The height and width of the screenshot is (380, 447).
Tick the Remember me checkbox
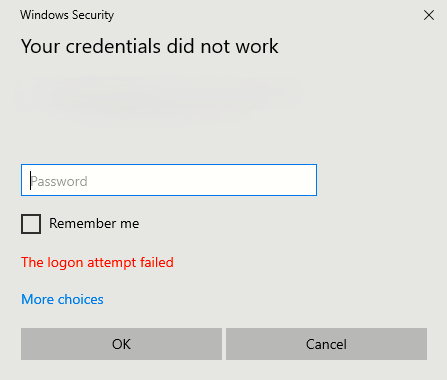tap(31, 224)
